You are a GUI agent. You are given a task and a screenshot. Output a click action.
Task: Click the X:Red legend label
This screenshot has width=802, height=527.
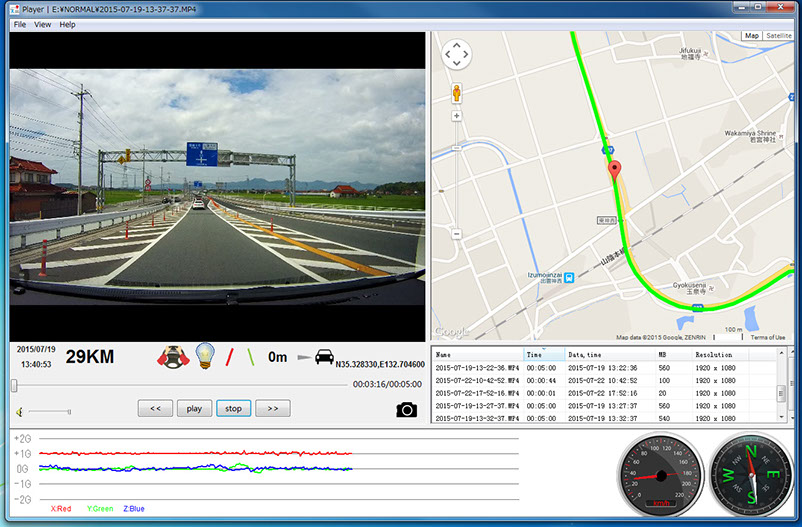click(61, 509)
